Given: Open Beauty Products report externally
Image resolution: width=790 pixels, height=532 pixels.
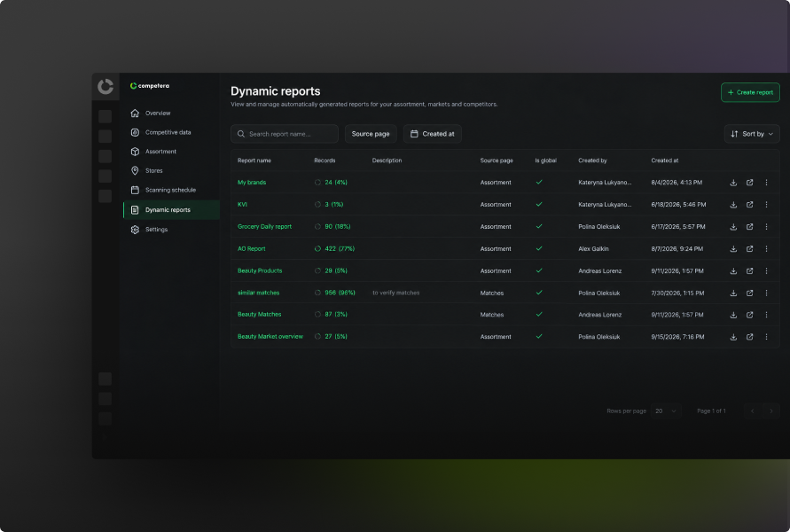Looking at the screenshot, I should tap(750, 271).
